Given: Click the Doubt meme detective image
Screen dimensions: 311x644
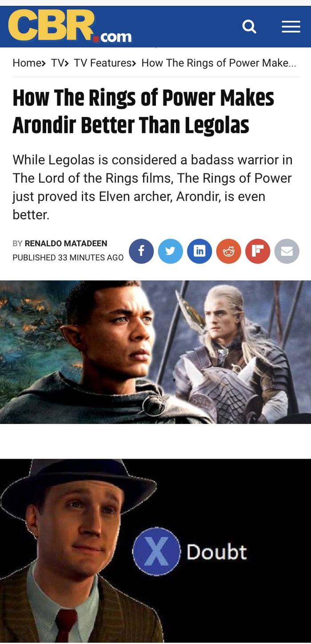Looking at the screenshot, I should (155, 550).
